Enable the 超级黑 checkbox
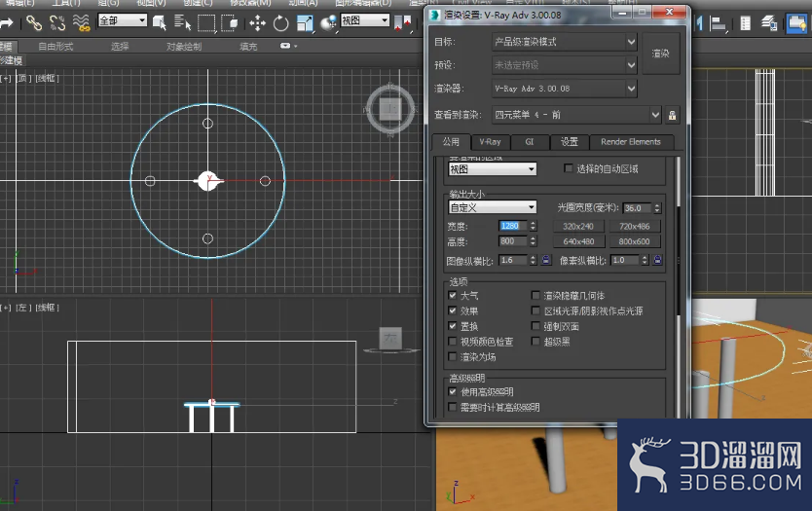 (x=535, y=342)
